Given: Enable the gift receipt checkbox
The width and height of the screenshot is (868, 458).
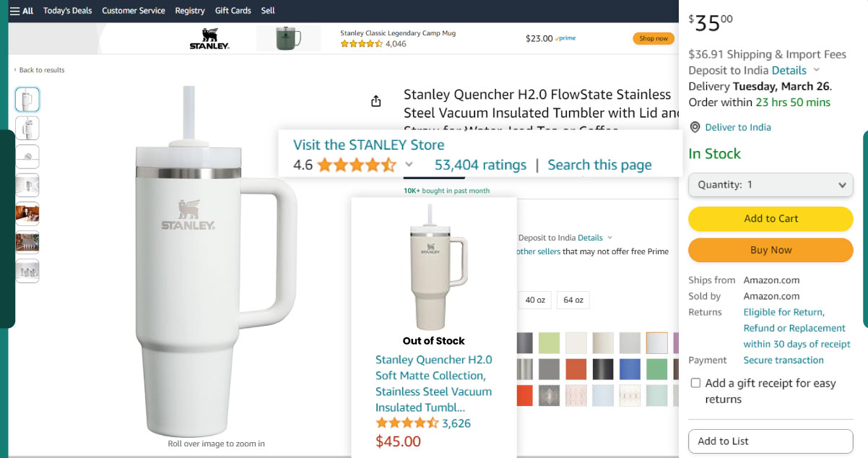Looking at the screenshot, I should [695, 382].
